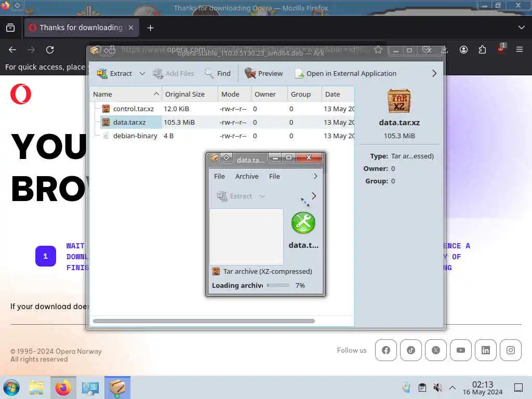Select debian-binary file row

pyautogui.click(x=222, y=136)
